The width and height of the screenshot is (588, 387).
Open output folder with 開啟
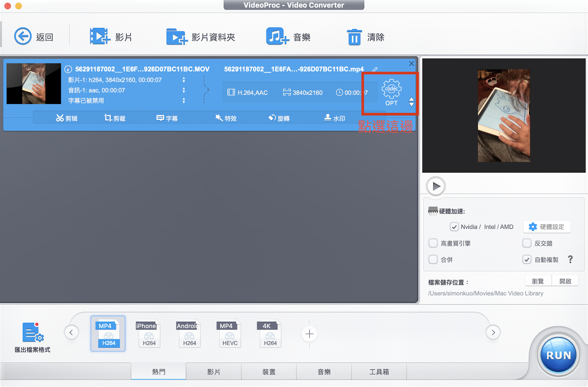click(565, 281)
